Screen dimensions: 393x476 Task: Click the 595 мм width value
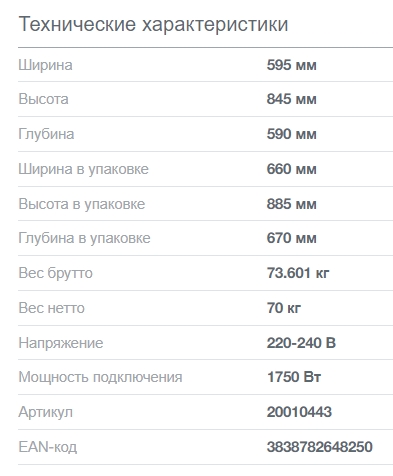click(x=291, y=65)
